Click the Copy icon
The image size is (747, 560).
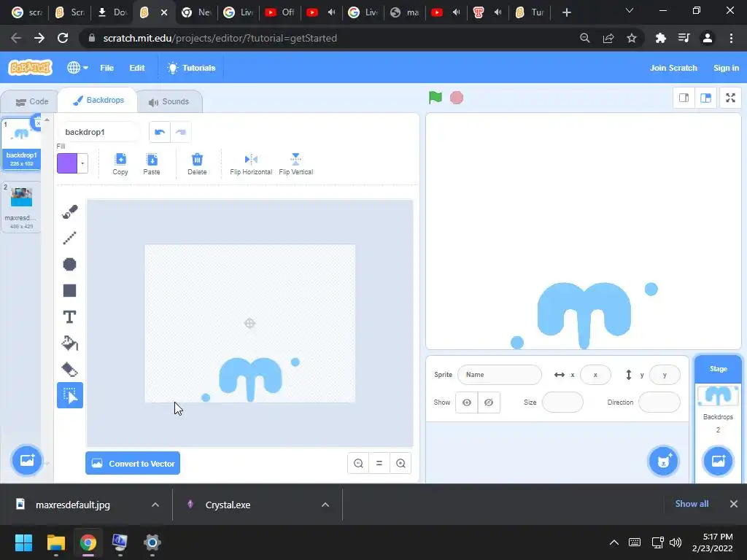(120, 164)
